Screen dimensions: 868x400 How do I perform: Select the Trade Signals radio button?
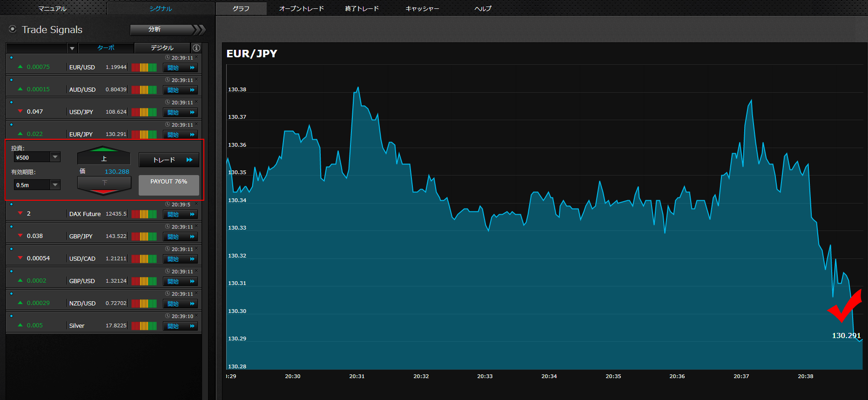[x=13, y=29]
